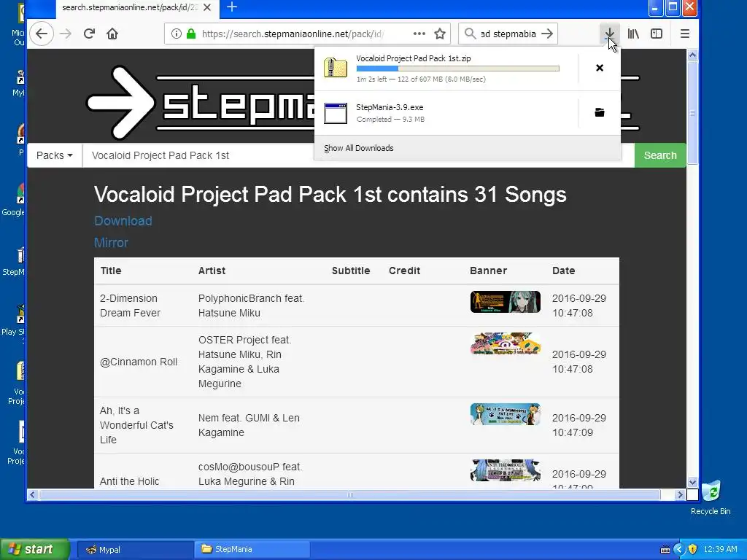Viewport: 747px width, 560px height.
Task: Submit search with the go arrow
Action: pyautogui.click(x=547, y=34)
